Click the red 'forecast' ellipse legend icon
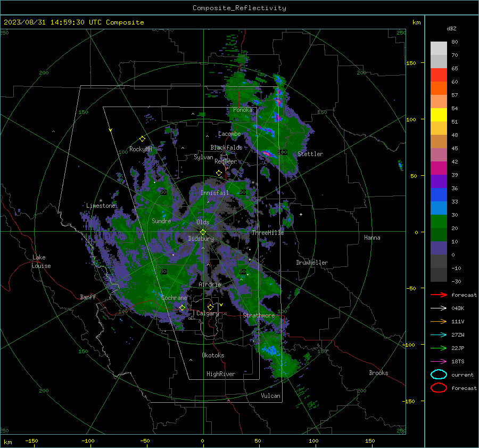 (x=439, y=388)
